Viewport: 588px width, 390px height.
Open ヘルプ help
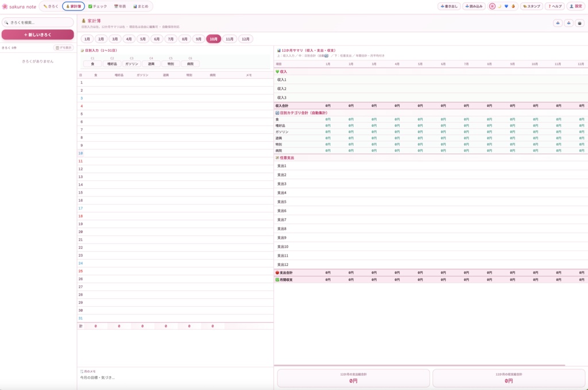click(555, 6)
